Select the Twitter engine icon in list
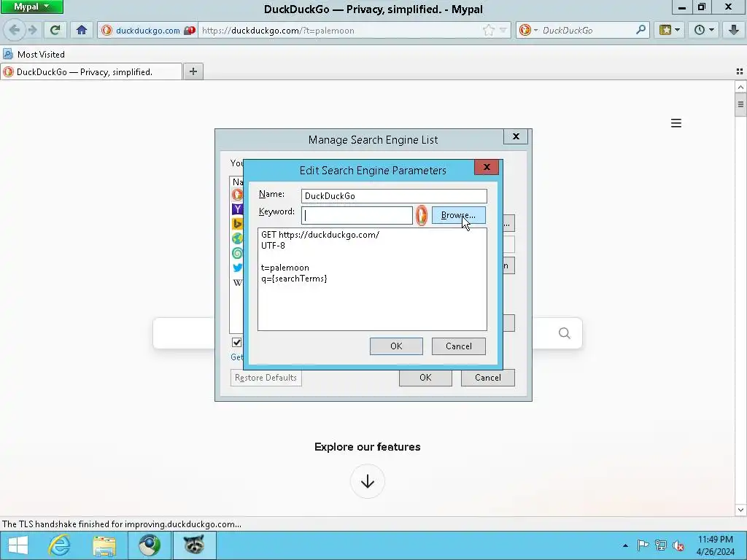 237,268
